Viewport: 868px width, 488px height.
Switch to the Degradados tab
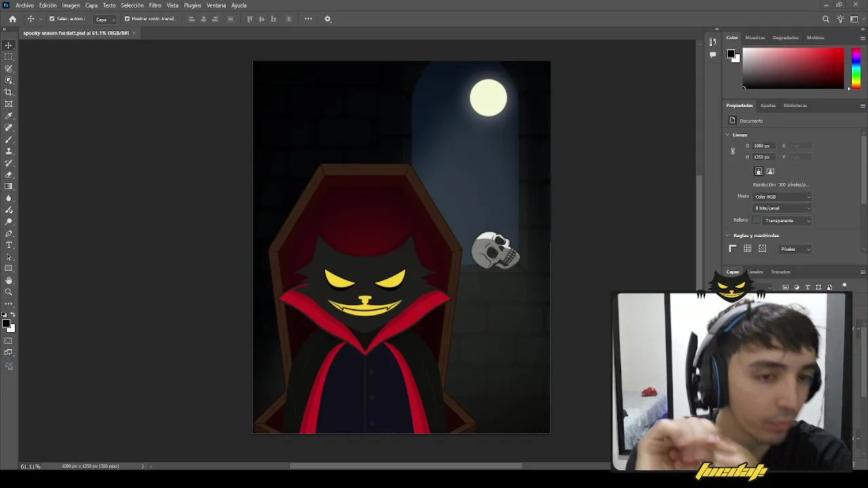pos(785,38)
